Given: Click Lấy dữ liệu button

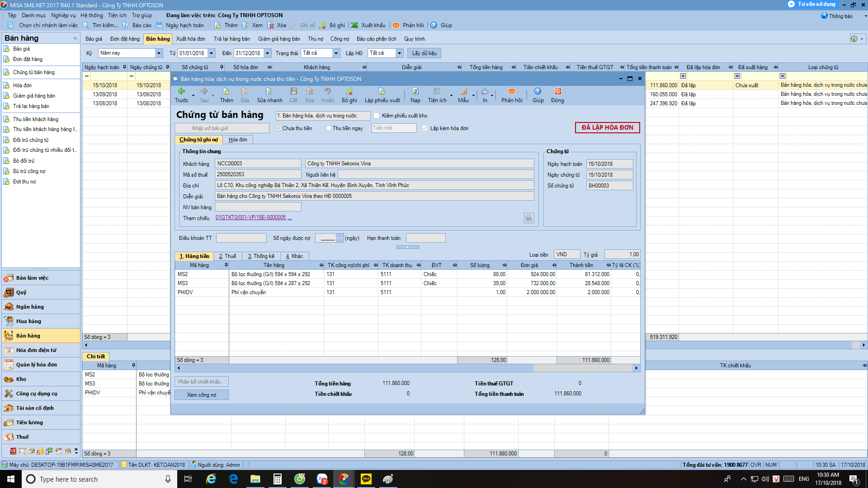Looking at the screenshot, I should click(424, 53).
